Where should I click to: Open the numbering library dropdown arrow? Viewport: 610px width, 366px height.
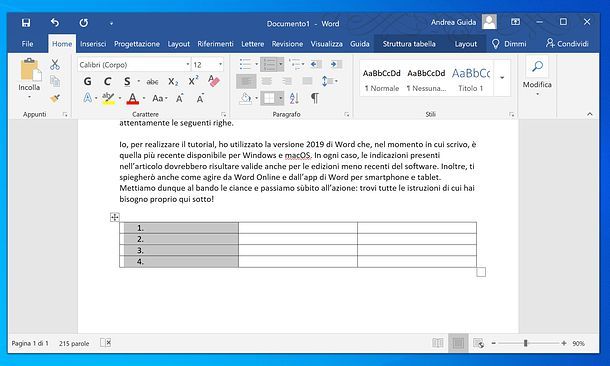point(280,64)
